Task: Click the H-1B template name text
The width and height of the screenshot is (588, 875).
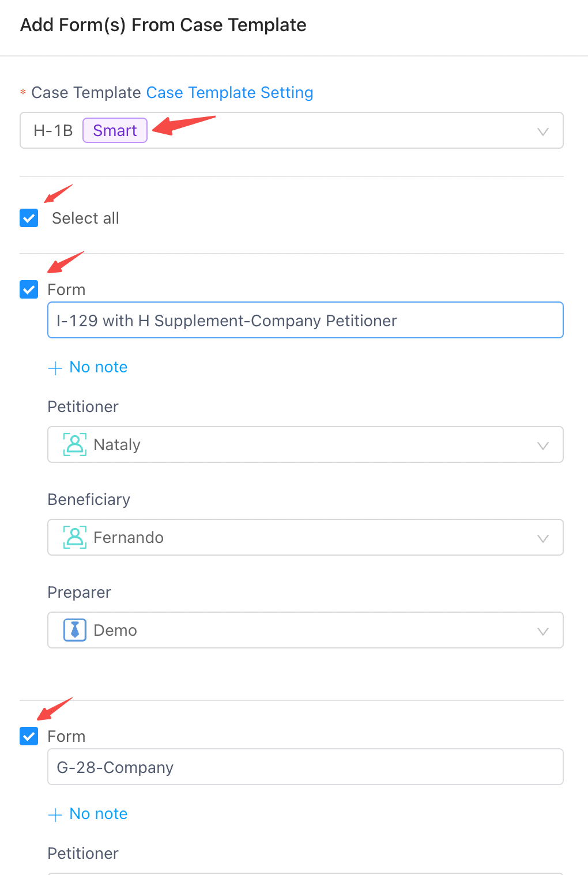Action: [x=53, y=130]
